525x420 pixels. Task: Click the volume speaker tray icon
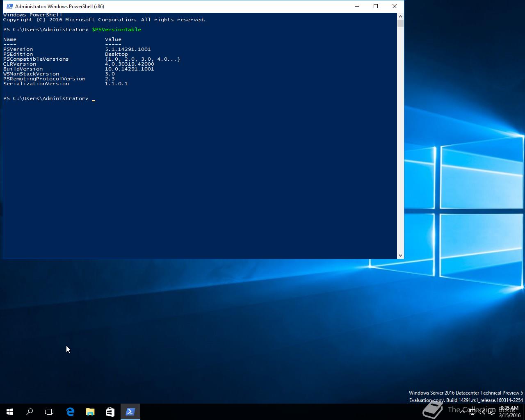482,412
